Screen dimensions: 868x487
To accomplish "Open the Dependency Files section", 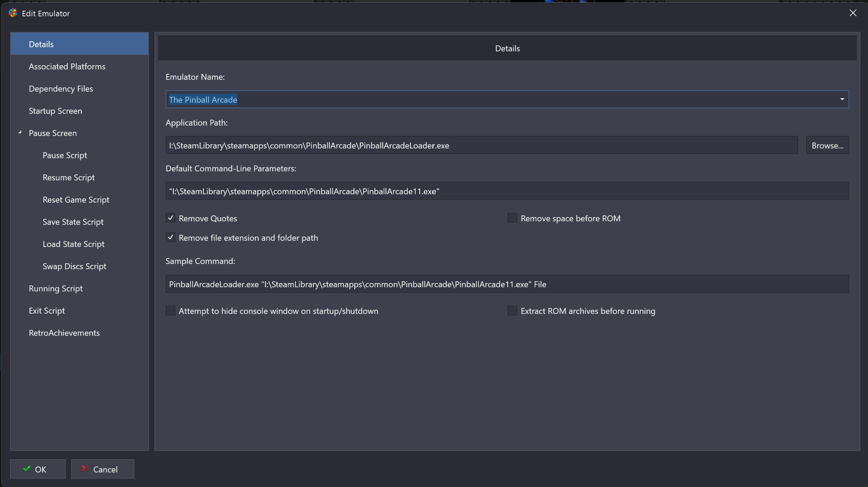I will click(x=80, y=88).
